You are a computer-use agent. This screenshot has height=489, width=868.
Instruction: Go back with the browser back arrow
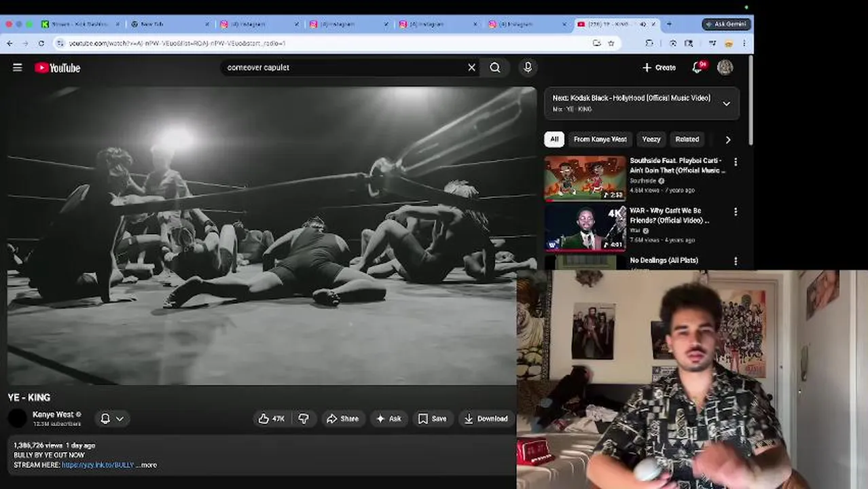10,43
